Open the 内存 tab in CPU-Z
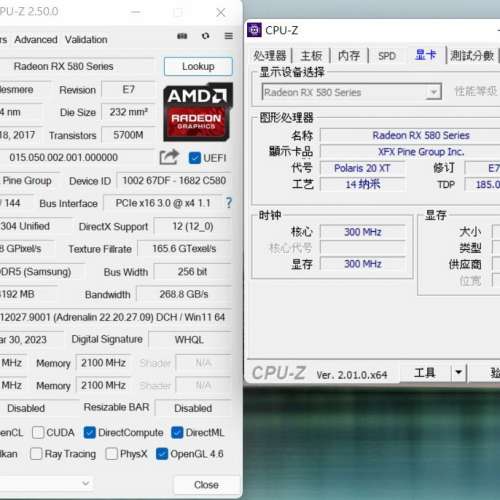Screen dimensions: 500x500 [349, 56]
